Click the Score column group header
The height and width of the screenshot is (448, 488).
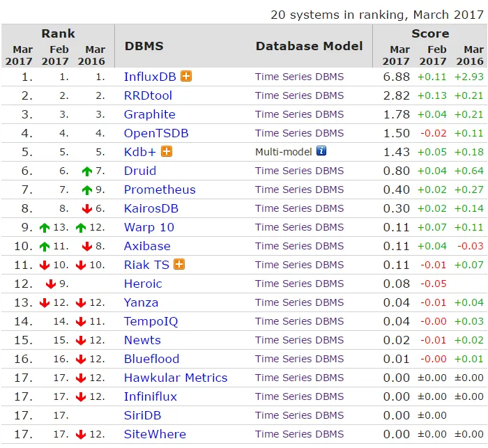coord(430,33)
